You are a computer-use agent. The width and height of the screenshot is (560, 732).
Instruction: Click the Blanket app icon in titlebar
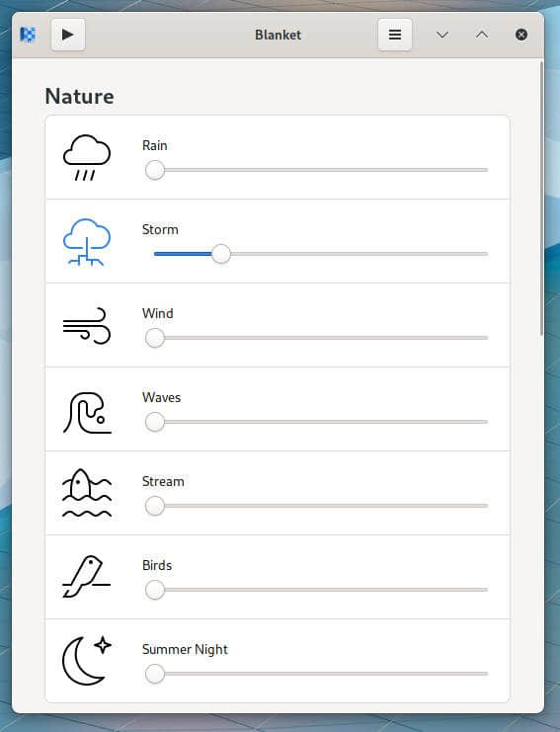[x=28, y=35]
